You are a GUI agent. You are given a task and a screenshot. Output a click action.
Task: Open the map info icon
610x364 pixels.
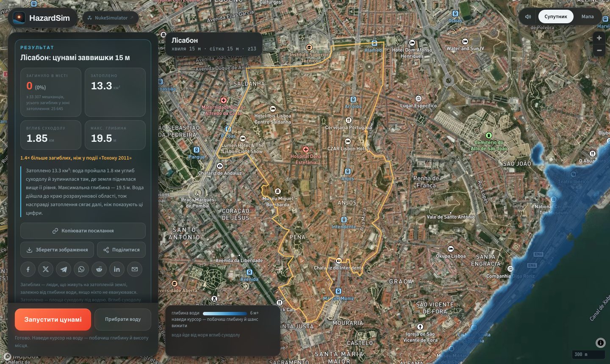pyautogui.click(x=600, y=343)
